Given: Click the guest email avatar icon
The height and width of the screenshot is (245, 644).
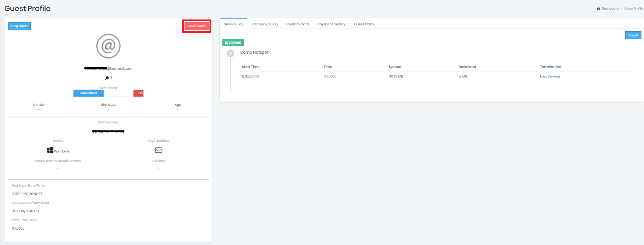Looking at the screenshot, I should 108,46.
